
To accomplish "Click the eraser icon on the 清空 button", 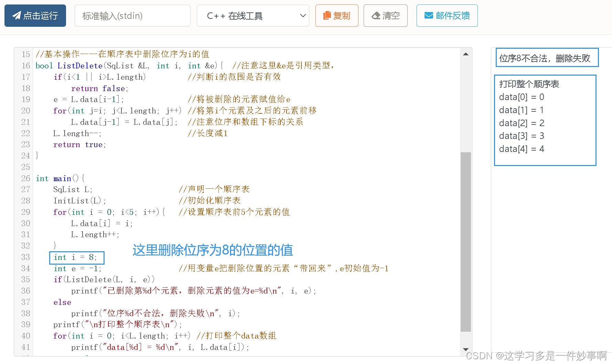I will 376,15.
